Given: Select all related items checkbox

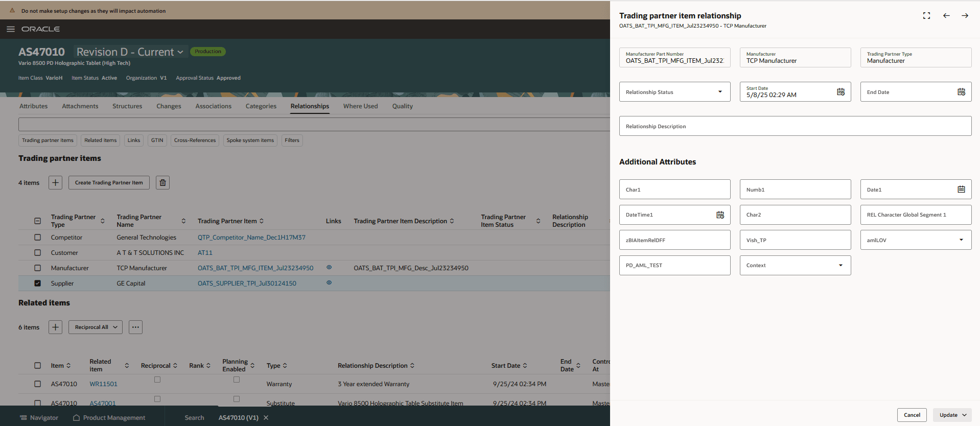Looking at the screenshot, I should click(x=37, y=365).
